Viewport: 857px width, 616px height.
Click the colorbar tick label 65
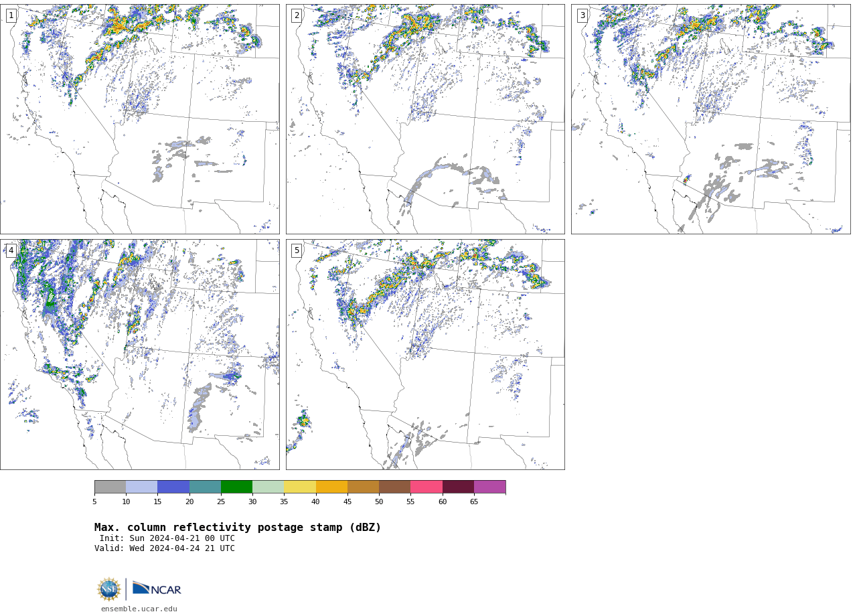pos(474,502)
